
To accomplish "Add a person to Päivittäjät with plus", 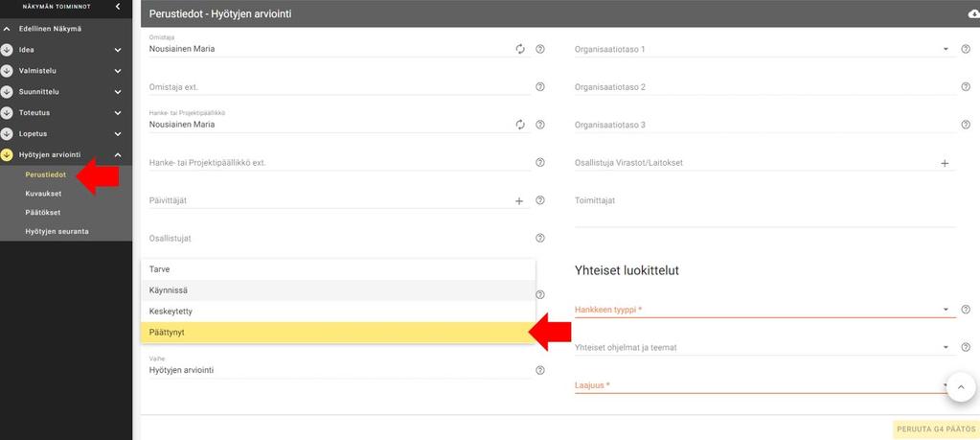I will [x=519, y=200].
